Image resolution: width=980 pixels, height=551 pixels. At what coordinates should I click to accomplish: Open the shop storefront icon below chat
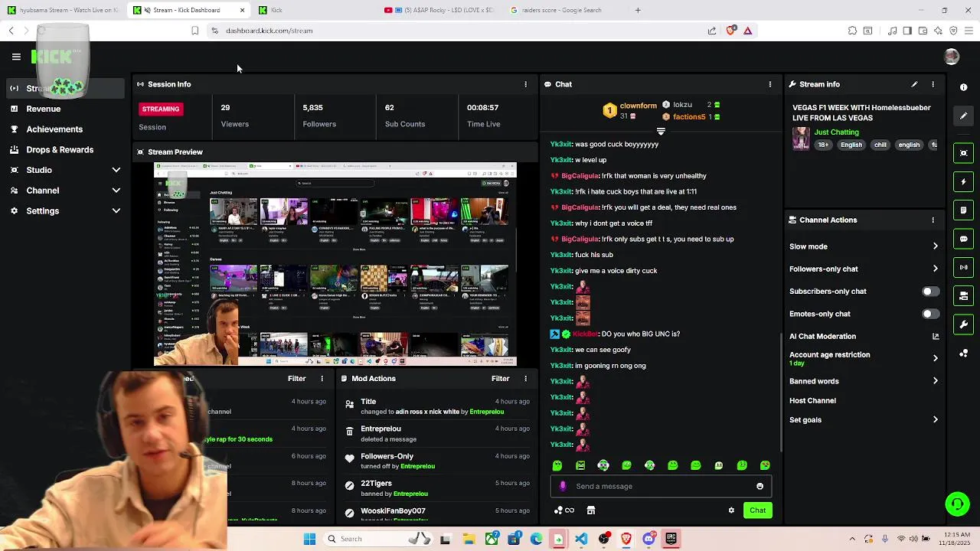pos(590,510)
